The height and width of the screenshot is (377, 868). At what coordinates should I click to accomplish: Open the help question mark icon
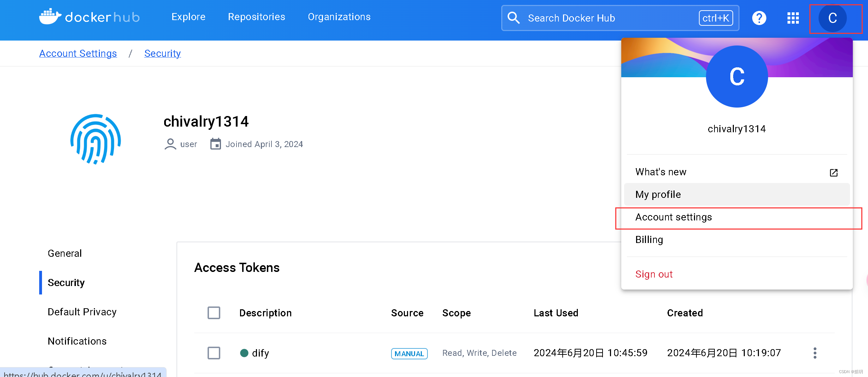coord(759,18)
